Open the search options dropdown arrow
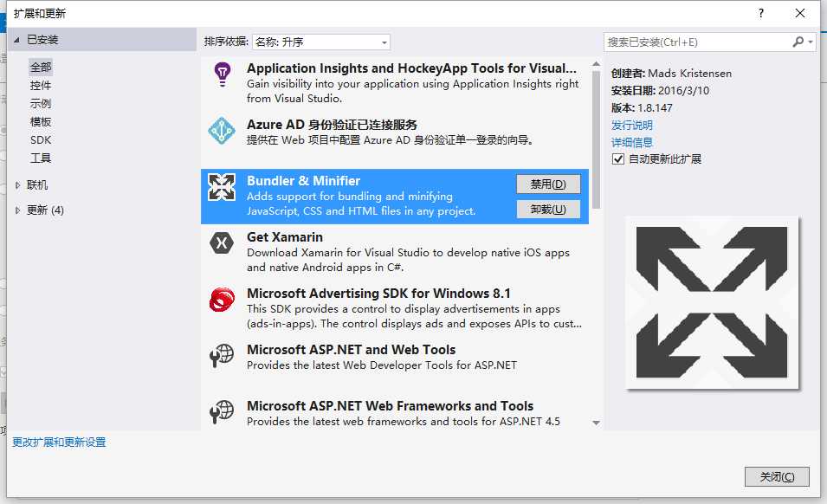 (811, 42)
